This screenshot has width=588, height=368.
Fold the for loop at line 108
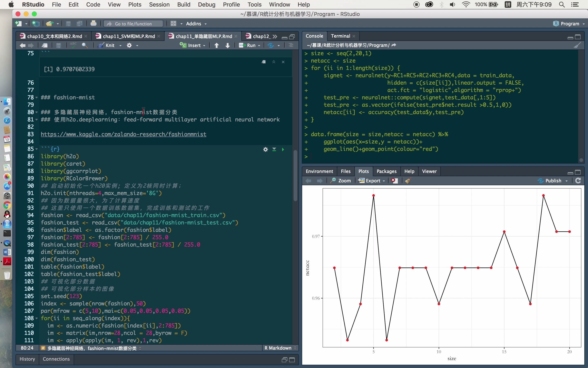point(37,318)
